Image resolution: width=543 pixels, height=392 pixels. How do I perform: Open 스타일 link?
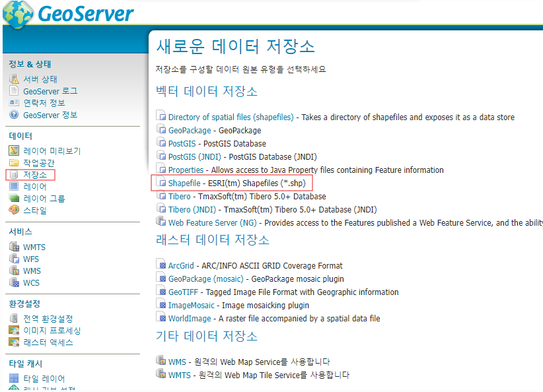click(x=35, y=211)
